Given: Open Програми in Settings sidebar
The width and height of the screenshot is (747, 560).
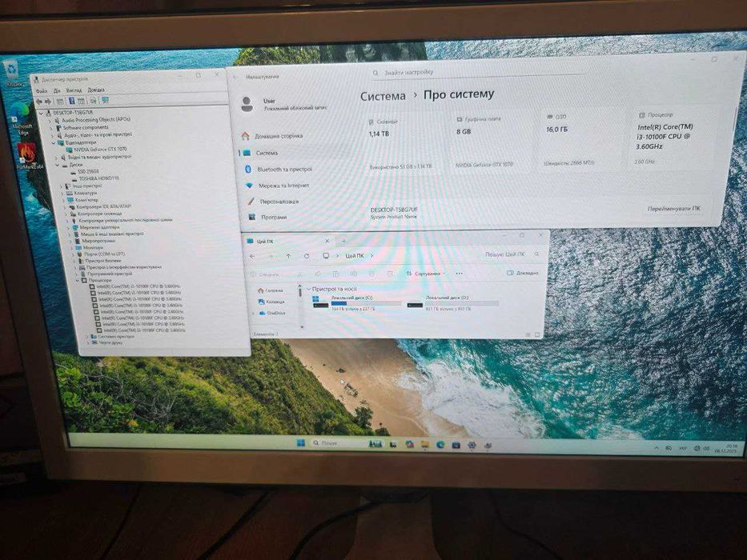Looking at the screenshot, I should [x=267, y=217].
